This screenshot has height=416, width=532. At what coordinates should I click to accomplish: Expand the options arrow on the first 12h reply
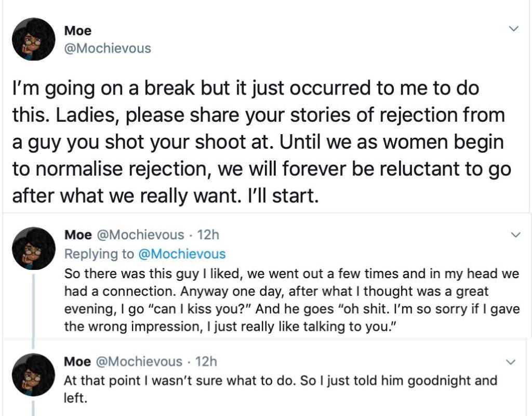515,235
